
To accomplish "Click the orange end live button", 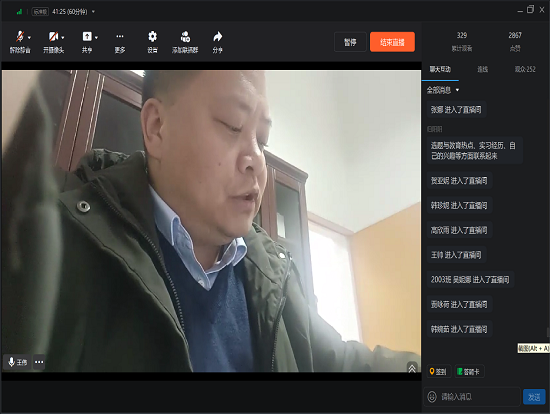I will pos(392,42).
